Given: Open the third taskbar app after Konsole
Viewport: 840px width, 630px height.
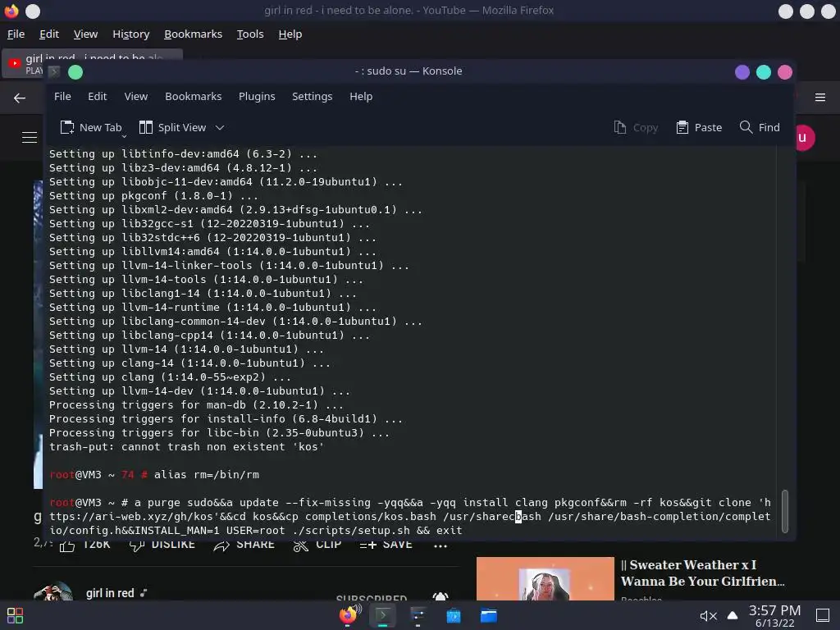Looking at the screenshot, I should 418,615.
